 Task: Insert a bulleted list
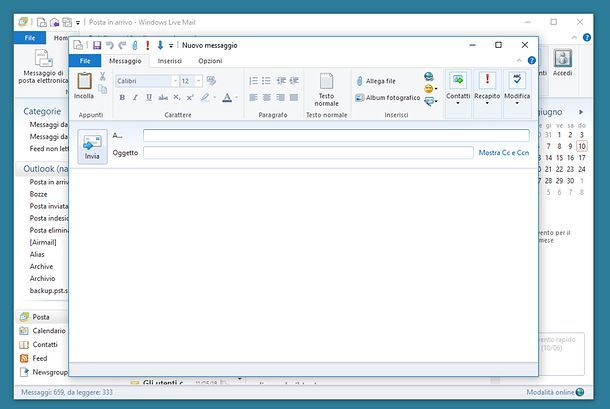pos(266,81)
